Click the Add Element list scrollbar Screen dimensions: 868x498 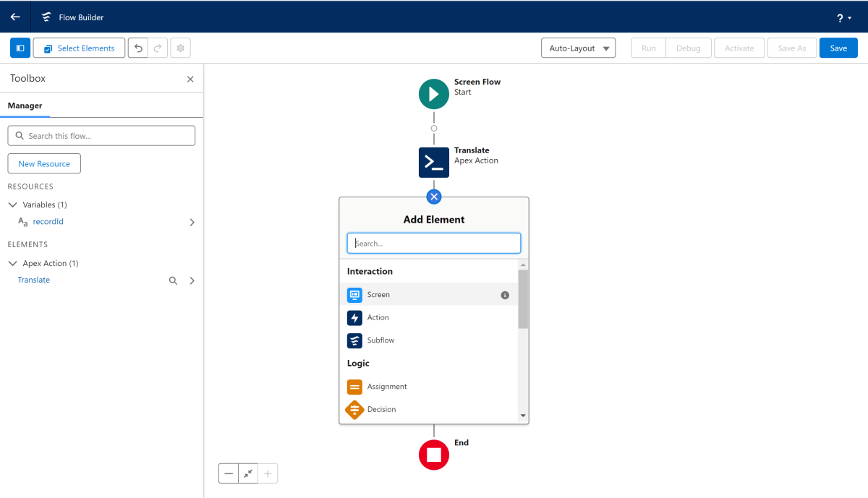coord(523,299)
